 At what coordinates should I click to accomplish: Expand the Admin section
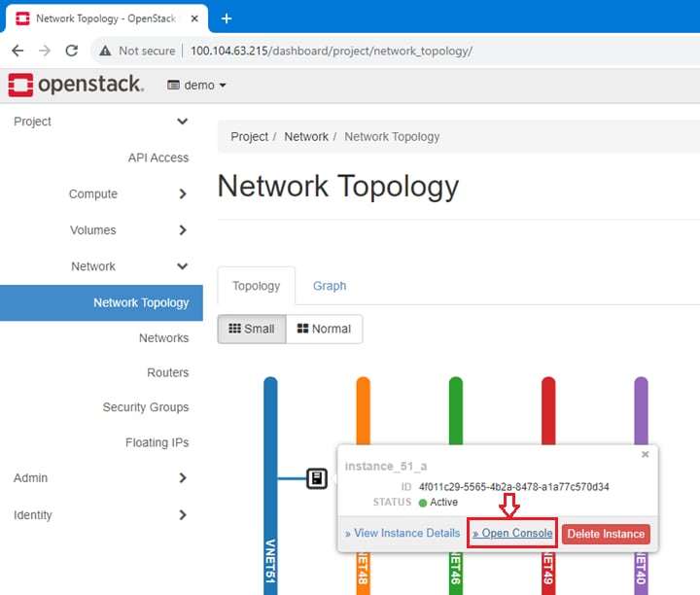pyautogui.click(x=101, y=478)
